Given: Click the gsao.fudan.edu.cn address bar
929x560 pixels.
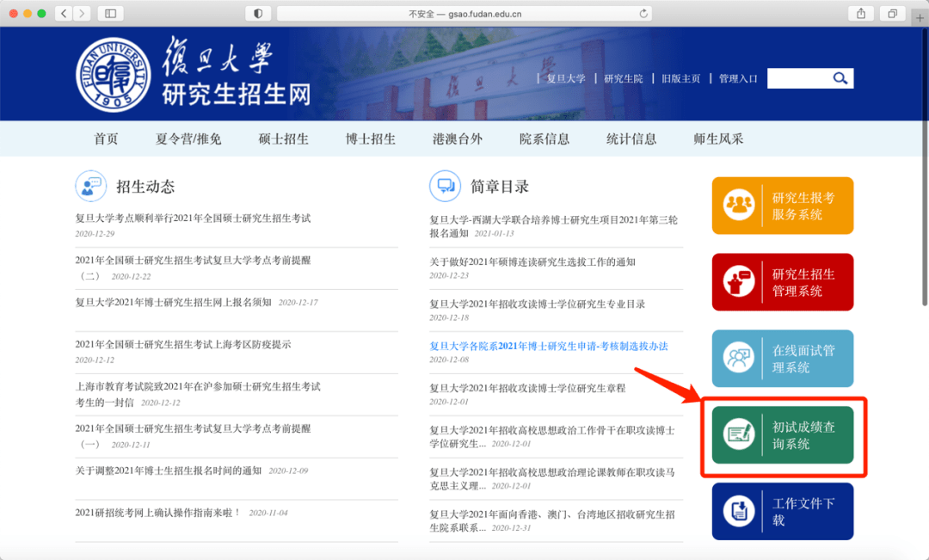Looking at the screenshot, I should (464, 13).
